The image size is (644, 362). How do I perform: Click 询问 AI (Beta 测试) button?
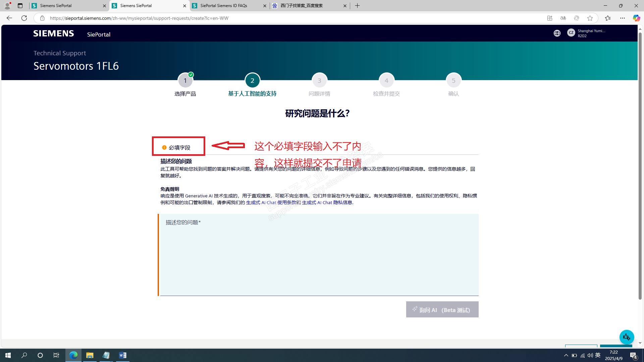coord(442,310)
